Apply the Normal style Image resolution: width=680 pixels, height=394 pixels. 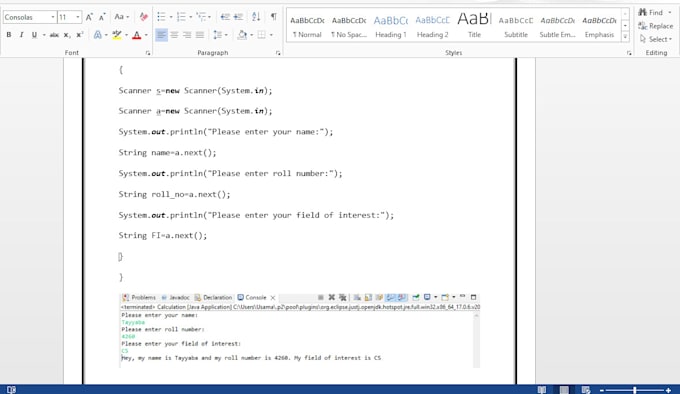(x=307, y=26)
